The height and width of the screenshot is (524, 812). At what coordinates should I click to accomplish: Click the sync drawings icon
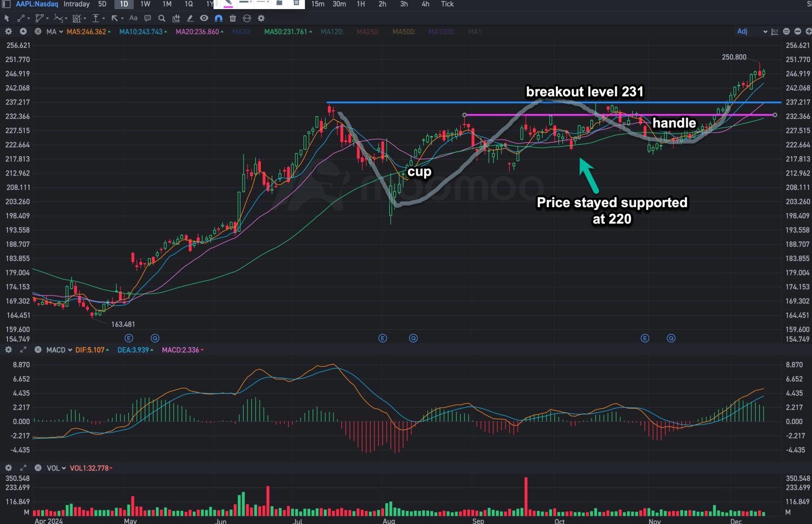click(247, 18)
